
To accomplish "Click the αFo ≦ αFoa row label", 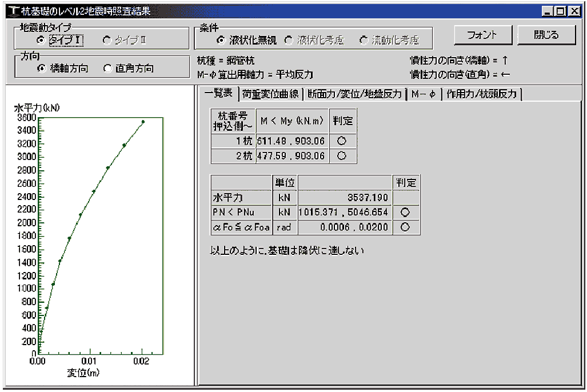I will point(241,227).
